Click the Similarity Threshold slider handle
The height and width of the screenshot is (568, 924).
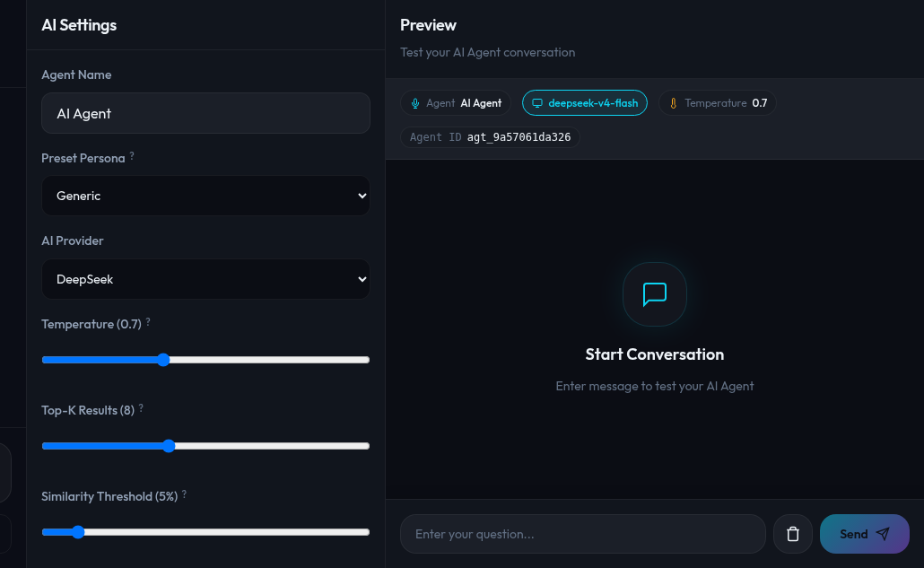click(x=78, y=532)
